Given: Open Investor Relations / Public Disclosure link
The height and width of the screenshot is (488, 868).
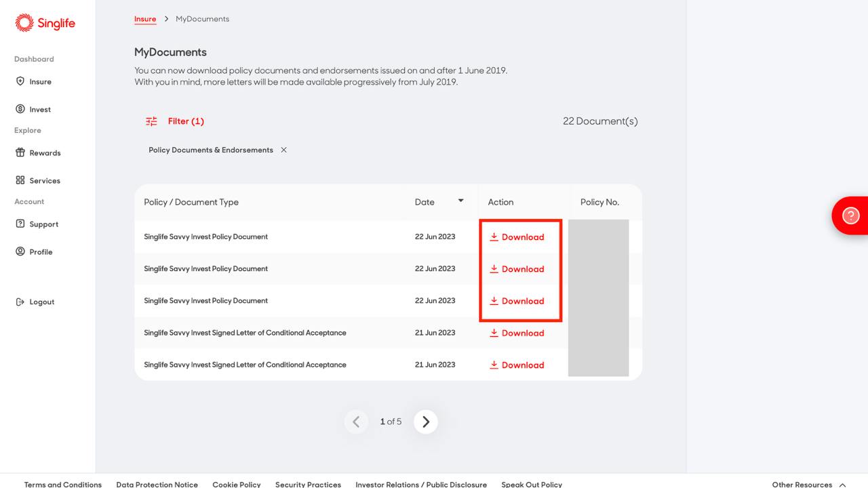Looking at the screenshot, I should pos(421,484).
